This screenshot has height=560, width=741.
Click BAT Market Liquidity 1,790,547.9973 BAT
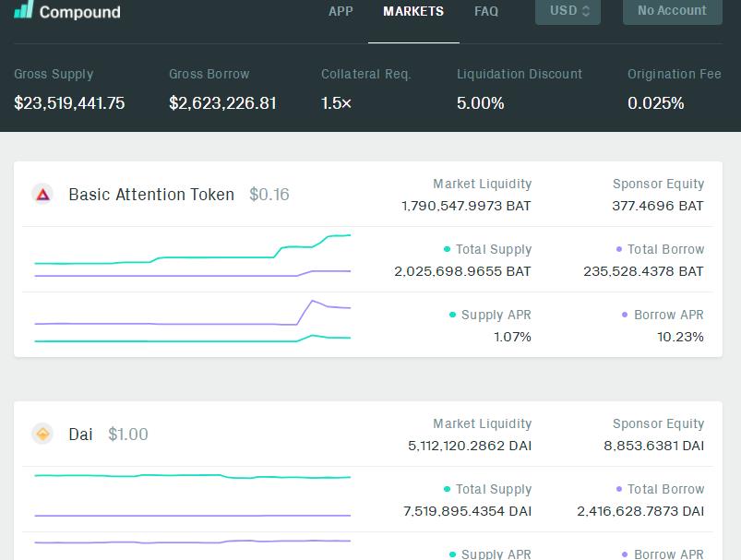[x=466, y=206]
